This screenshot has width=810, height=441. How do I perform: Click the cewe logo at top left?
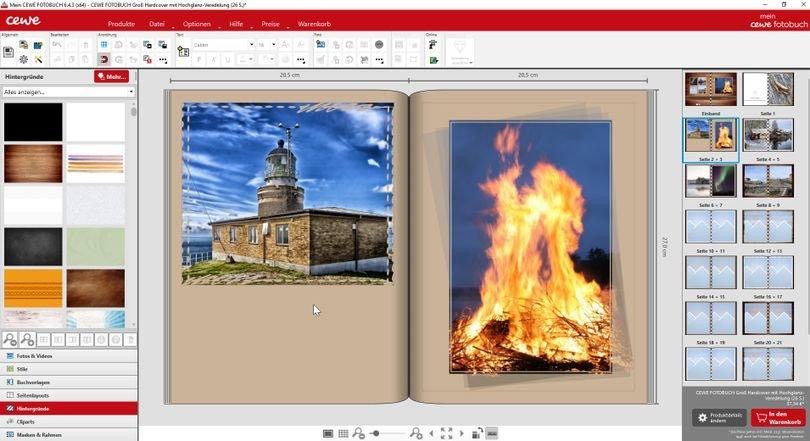tap(23, 21)
